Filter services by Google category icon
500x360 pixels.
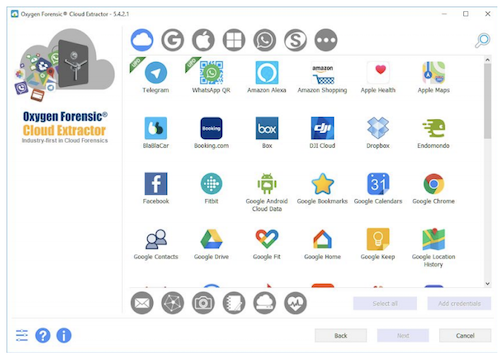click(x=173, y=40)
